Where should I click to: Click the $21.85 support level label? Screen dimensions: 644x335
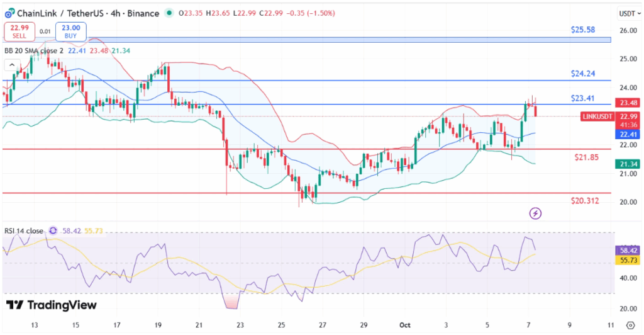(x=587, y=156)
